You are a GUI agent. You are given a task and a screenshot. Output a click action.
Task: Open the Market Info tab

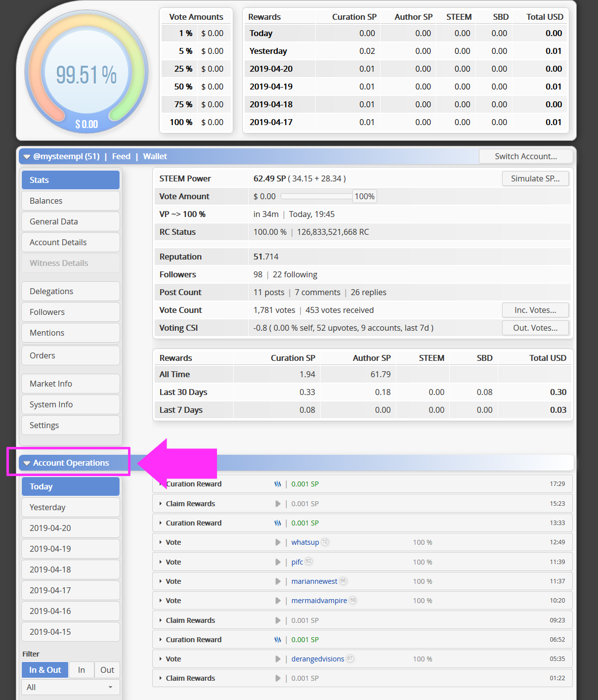click(71, 384)
